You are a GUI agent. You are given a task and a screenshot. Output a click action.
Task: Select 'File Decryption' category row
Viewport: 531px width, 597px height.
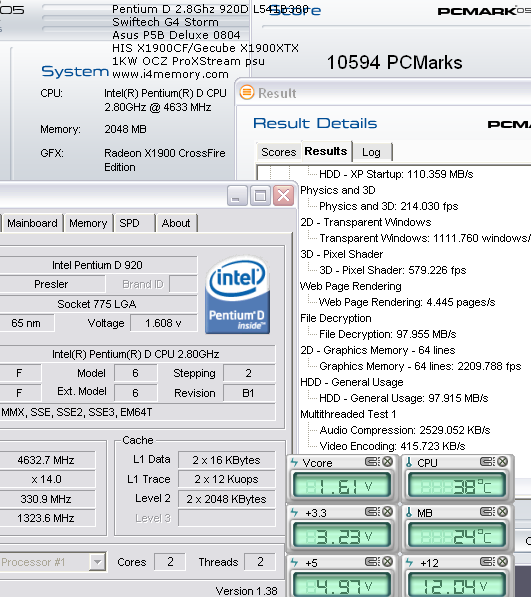point(335,318)
